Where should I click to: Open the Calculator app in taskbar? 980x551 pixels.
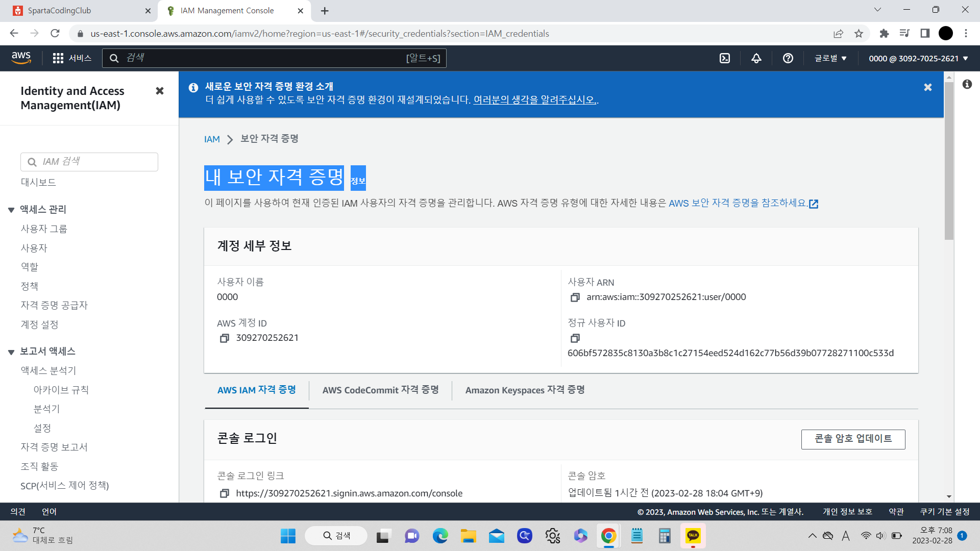click(665, 536)
